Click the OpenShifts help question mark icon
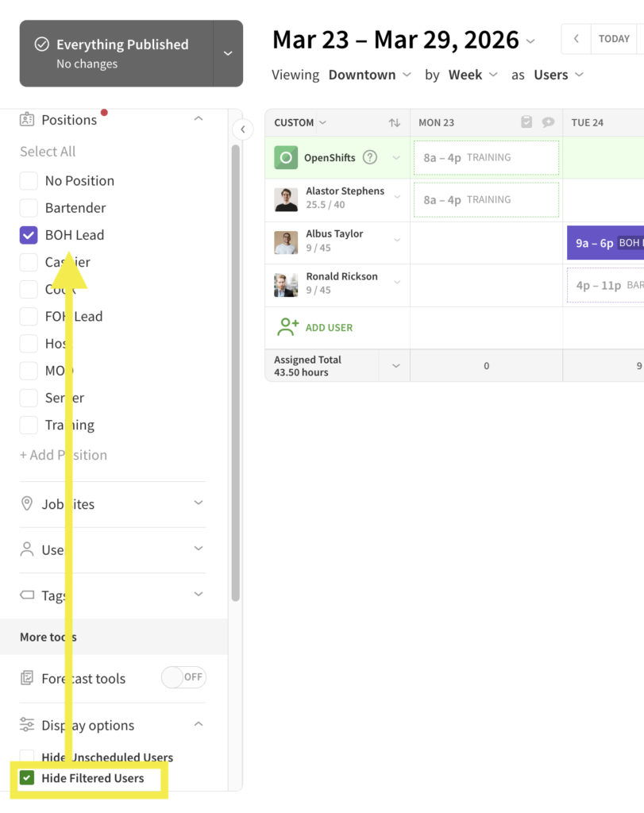644x813 pixels. (370, 157)
